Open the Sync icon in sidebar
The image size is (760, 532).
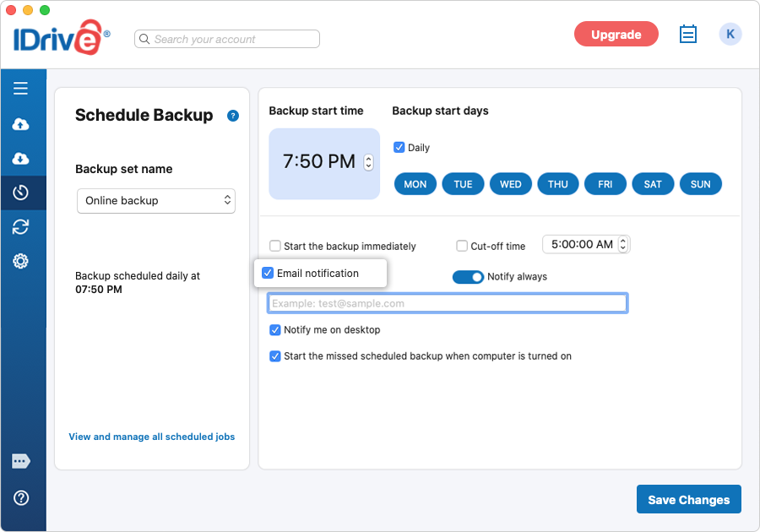tap(20, 227)
